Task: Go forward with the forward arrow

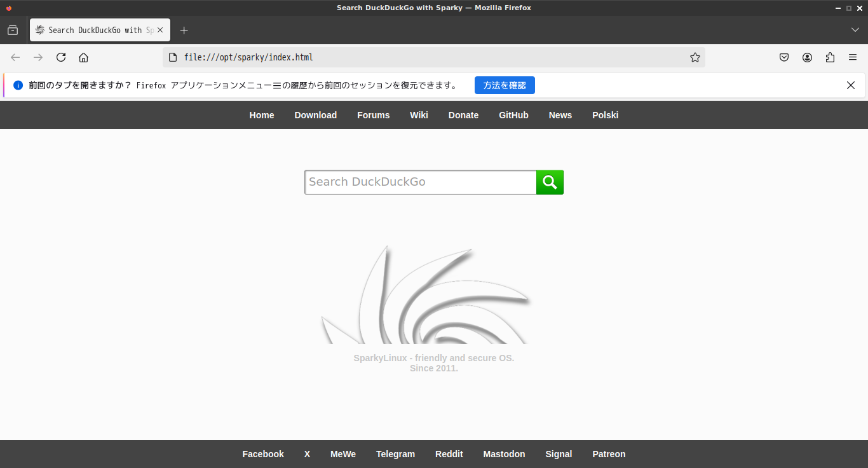Action: coord(38,57)
